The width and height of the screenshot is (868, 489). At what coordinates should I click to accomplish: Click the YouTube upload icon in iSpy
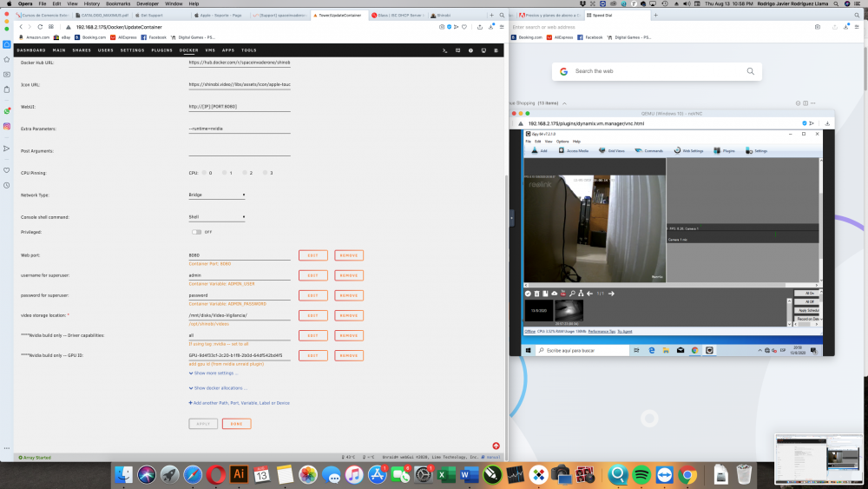click(563, 294)
